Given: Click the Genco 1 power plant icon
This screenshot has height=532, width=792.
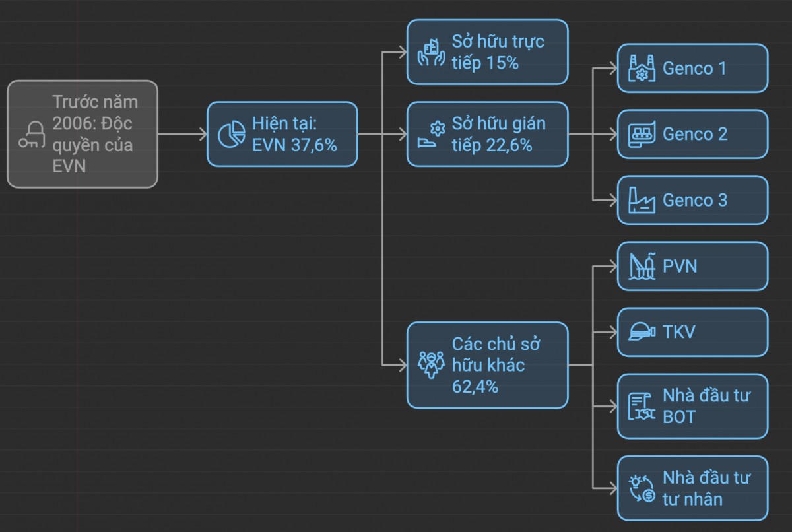Looking at the screenshot, I should point(641,68).
